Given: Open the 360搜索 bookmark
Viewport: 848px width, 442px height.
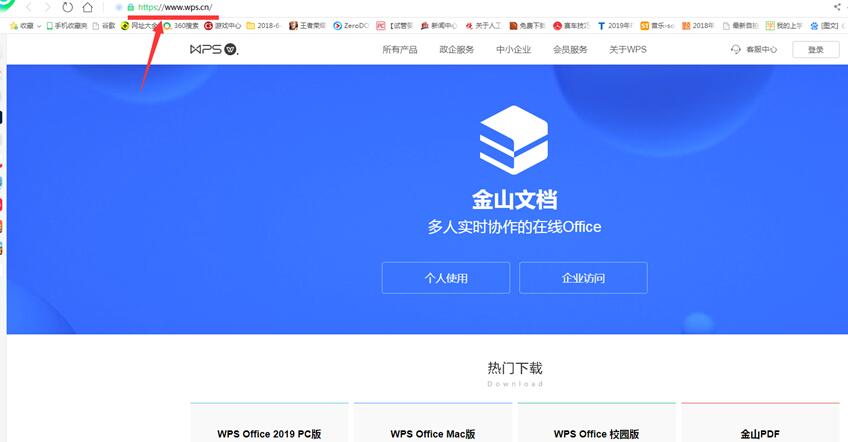Looking at the screenshot, I should tap(181, 25).
